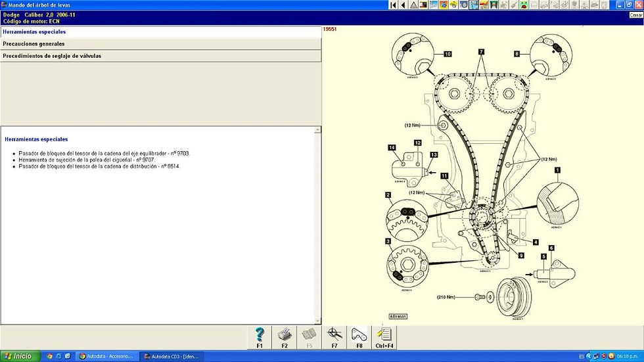
Task: Click the highlighted blue toolbar icon
Action: coord(474,5)
